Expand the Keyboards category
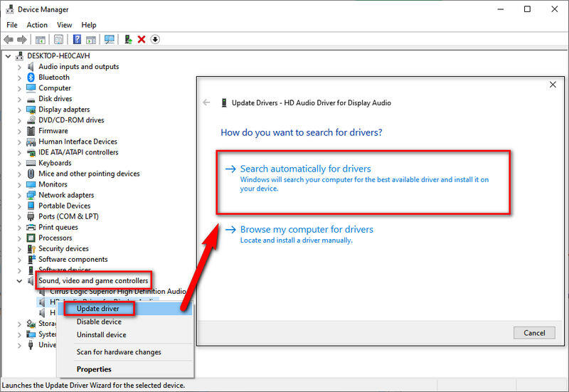 pyautogui.click(x=19, y=163)
